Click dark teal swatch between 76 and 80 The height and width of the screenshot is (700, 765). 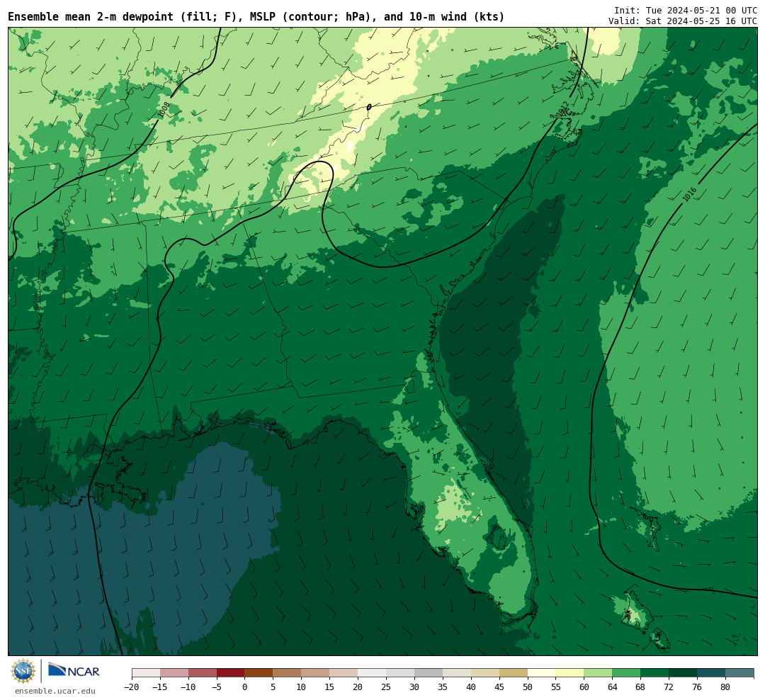[711, 673]
